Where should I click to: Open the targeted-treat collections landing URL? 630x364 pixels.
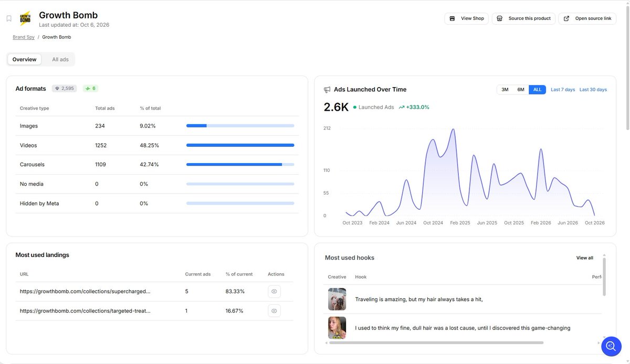(x=85, y=311)
